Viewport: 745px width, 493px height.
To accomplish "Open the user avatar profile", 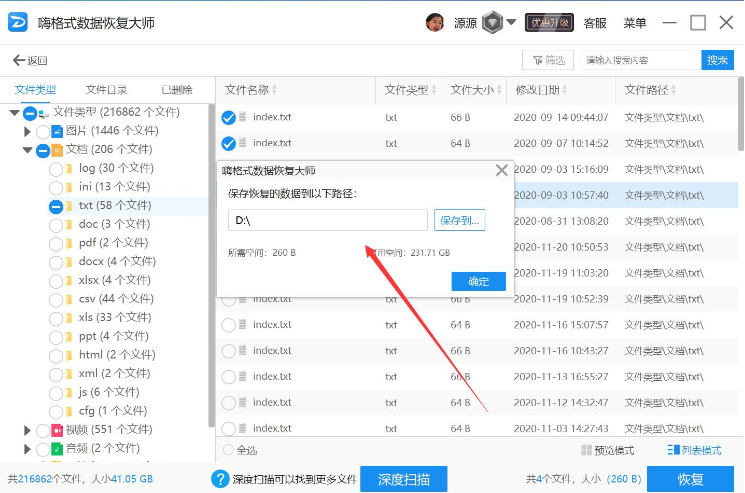I will point(435,22).
